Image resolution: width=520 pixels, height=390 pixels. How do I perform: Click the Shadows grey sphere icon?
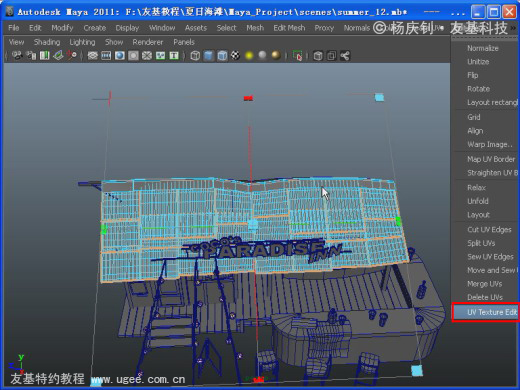pyautogui.click(x=263, y=55)
